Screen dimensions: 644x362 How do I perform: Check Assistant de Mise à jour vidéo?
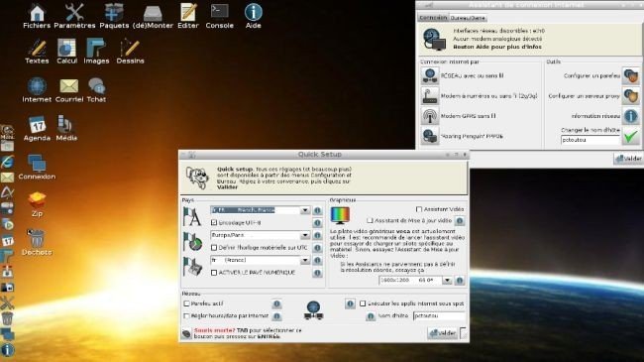pyautogui.click(x=370, y=220)
